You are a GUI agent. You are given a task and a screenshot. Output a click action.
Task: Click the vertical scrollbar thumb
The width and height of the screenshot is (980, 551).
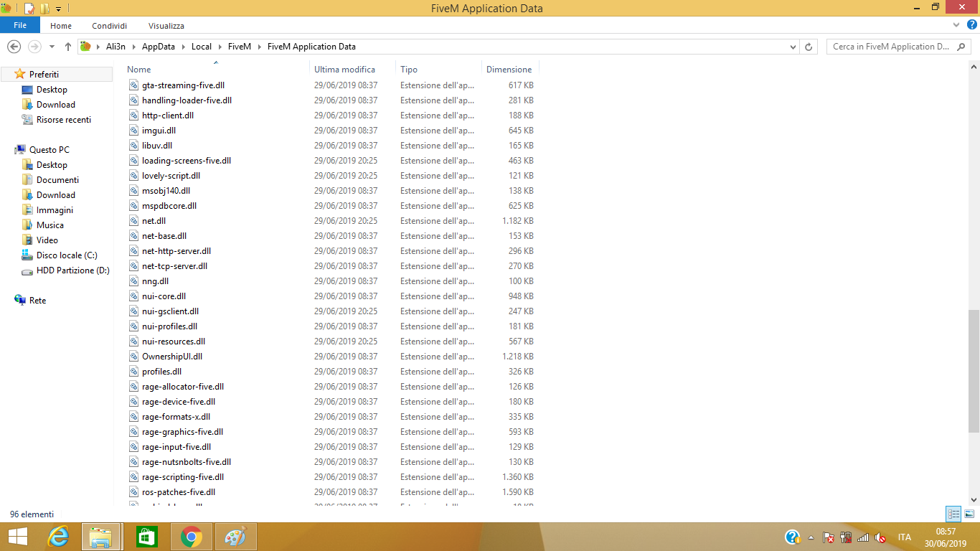(974, 370)
